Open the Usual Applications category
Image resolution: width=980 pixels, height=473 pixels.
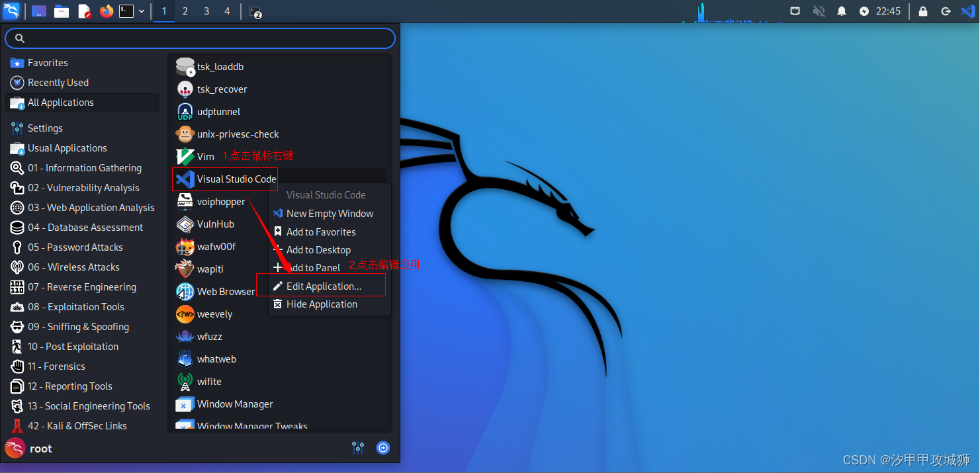(x=82, y=148)
